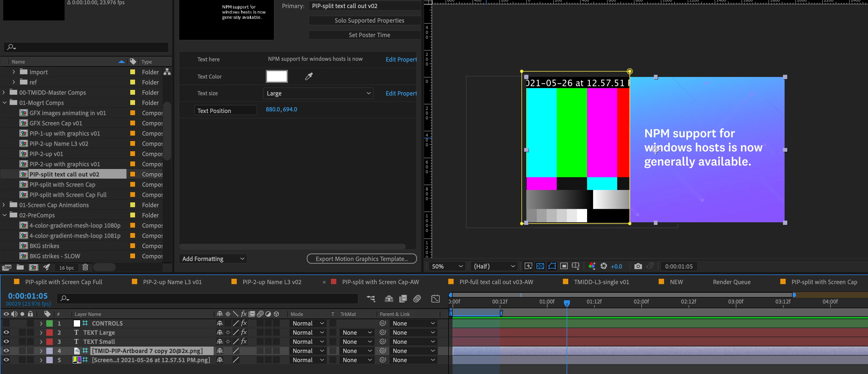Expand the 00-TMIDD-Master Comps folder
The height and width of the screenshot is (374, 868).
click(x=4, y=92)
